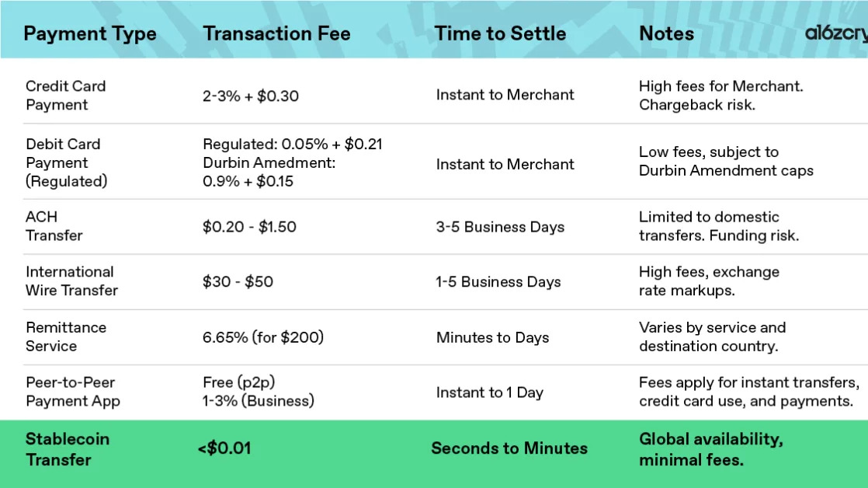
Task: Click the Notes column header
Action: tap(666, 33)
